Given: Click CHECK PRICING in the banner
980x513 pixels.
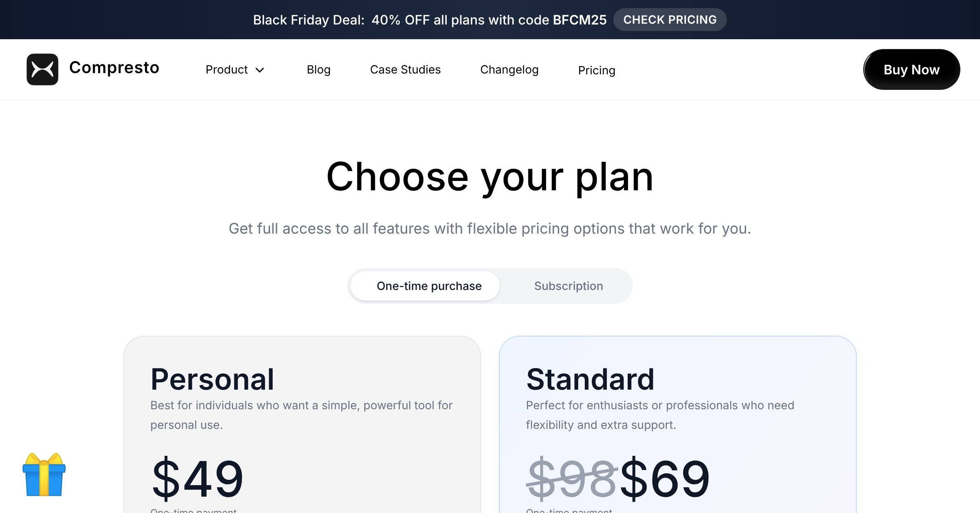Looking at the screenshot, I should point(670,20).
